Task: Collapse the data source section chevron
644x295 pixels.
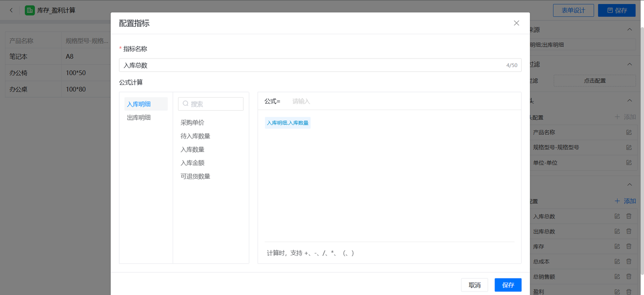Action: click(629, 30)
